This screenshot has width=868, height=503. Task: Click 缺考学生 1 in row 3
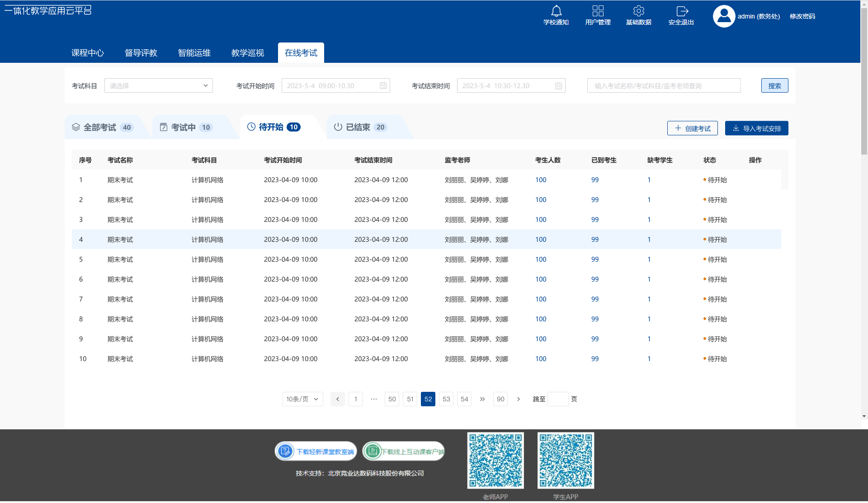pyautogui.click(x=649, y=220)
